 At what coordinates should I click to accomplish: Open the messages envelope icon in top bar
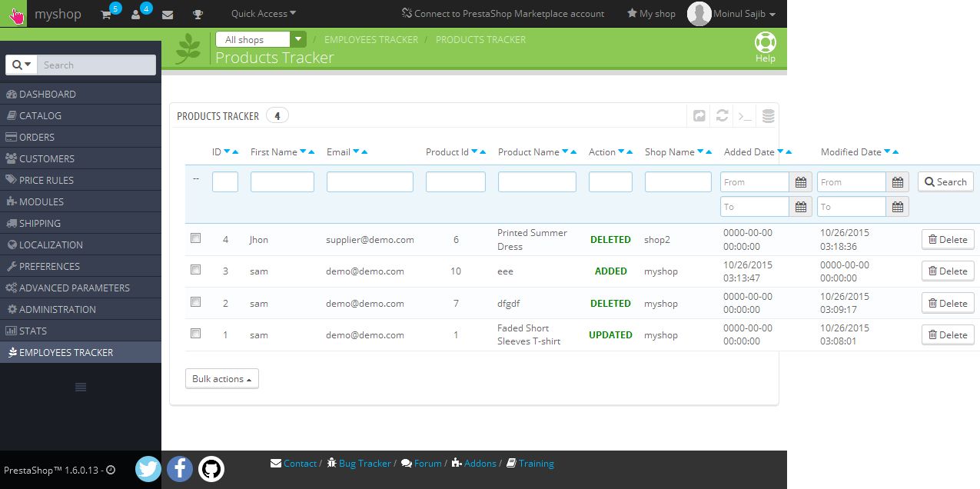pyautogui.click(x=168, y=14)
